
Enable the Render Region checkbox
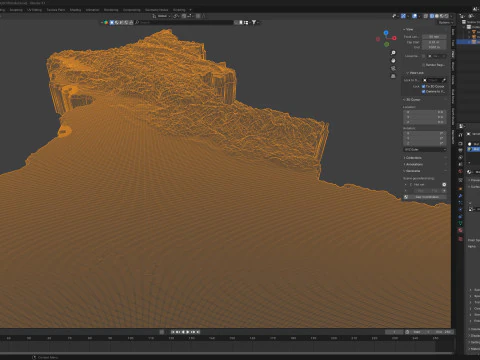(x=424, y=65)
